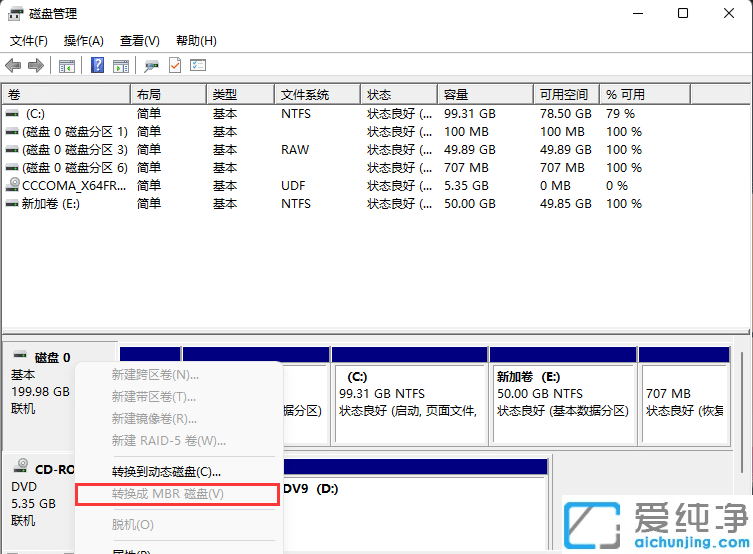This screenshot has width=753, height=554.
Task: Click the Back arrow toolbar icon
Action: pos(13,65)
